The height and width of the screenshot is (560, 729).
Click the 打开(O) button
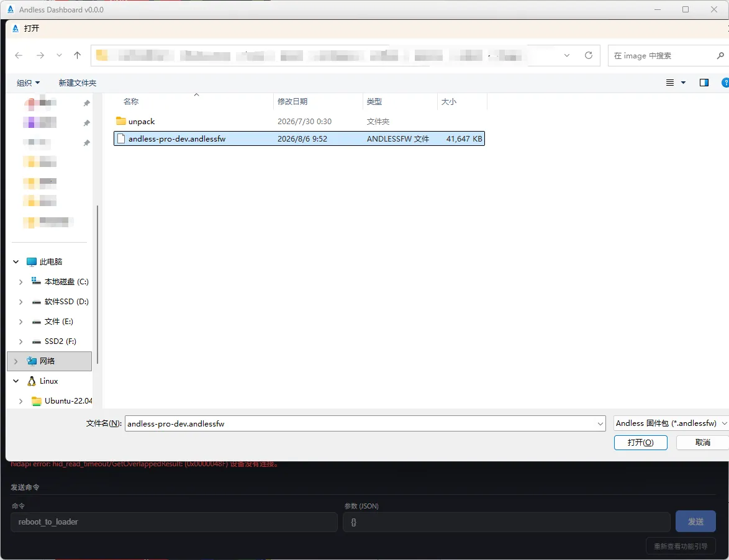point(640,443)
